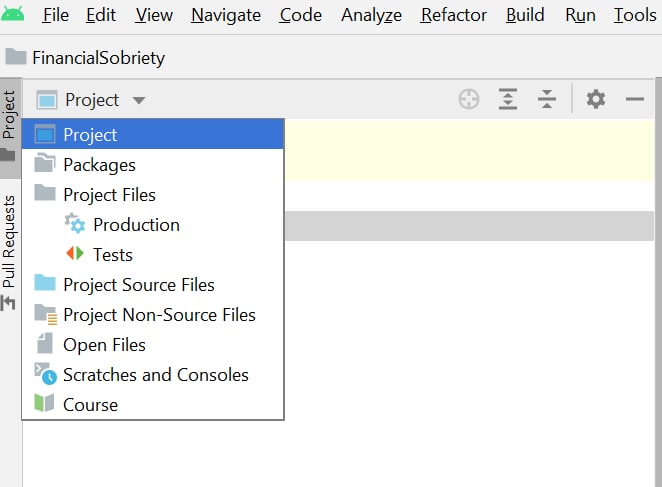
Task: Open the Build menu
Action: (525, 15)
